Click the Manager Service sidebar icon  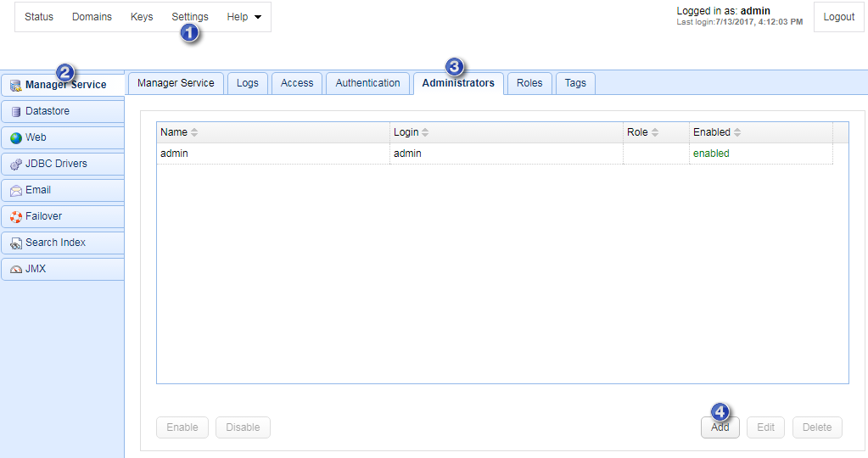(16, 85)
